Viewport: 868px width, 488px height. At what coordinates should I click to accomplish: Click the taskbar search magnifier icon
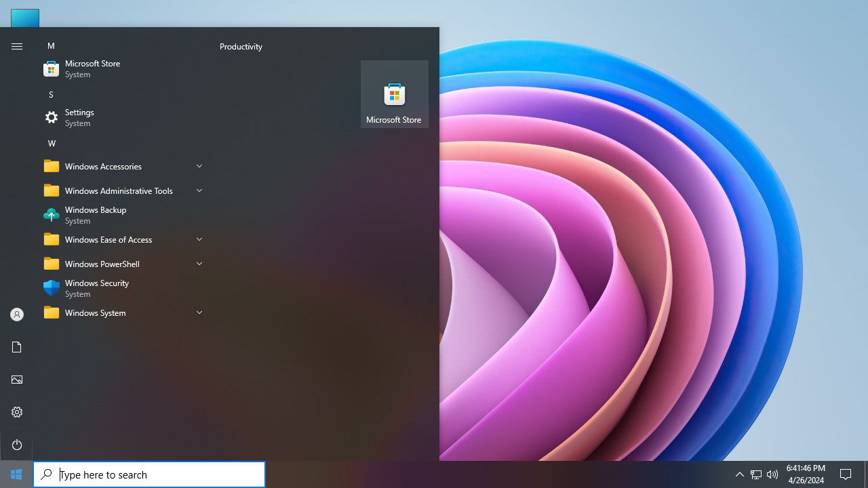click(47, 474)
